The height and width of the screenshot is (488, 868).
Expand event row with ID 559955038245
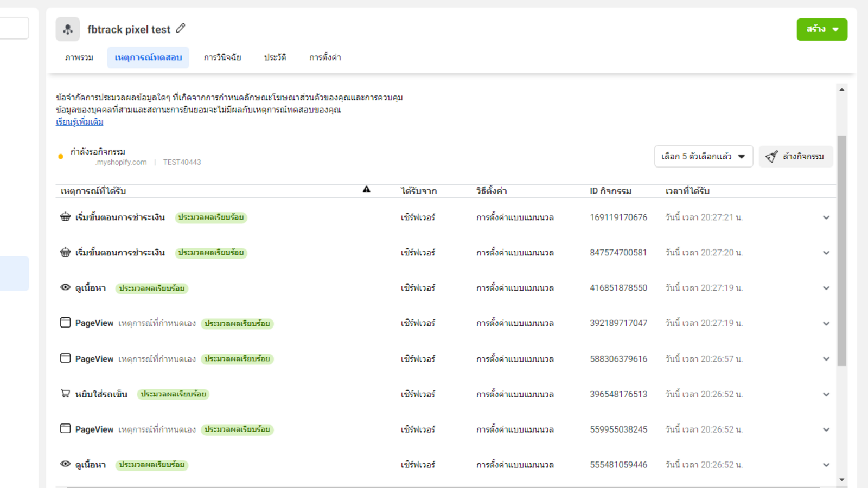tap(826, 429)
